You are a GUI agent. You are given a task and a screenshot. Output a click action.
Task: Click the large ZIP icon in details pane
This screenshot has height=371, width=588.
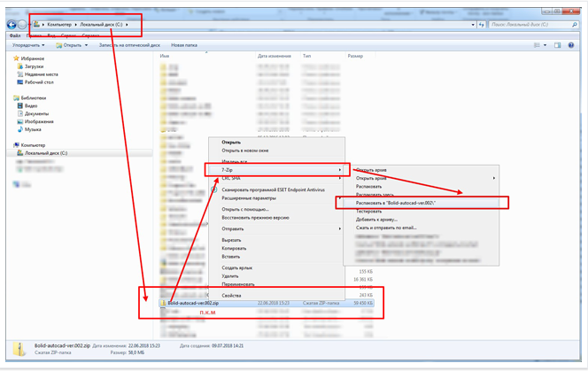click(19, 349)
